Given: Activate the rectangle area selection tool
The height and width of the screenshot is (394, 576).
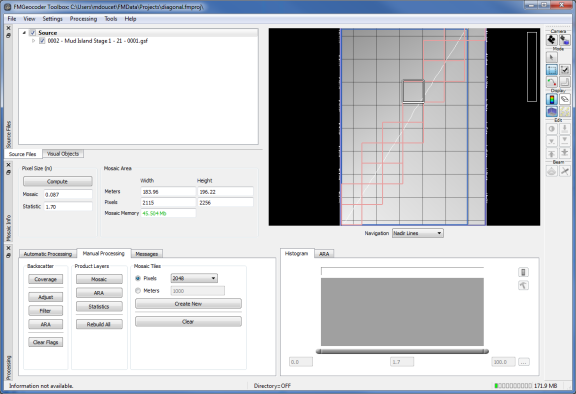Looking at the screenshot, I should 551,70.
